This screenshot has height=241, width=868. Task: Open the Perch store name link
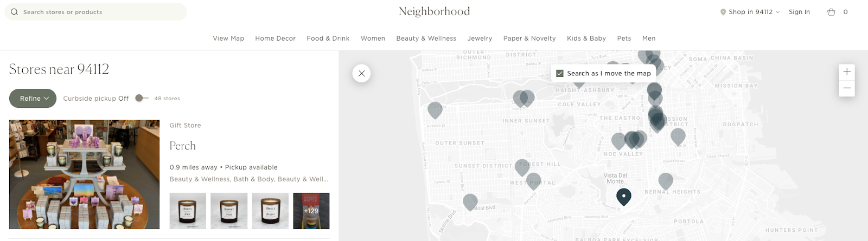pos(182,146)
